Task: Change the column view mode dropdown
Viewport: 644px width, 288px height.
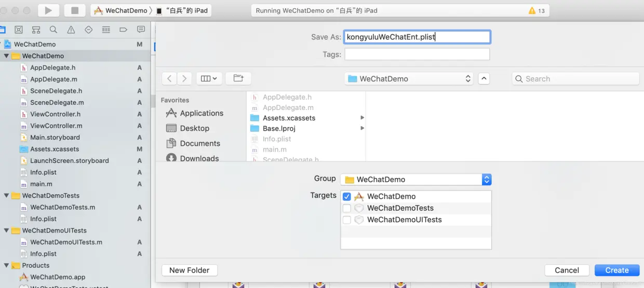Action: pyautogui.click(x=209, y=78)
